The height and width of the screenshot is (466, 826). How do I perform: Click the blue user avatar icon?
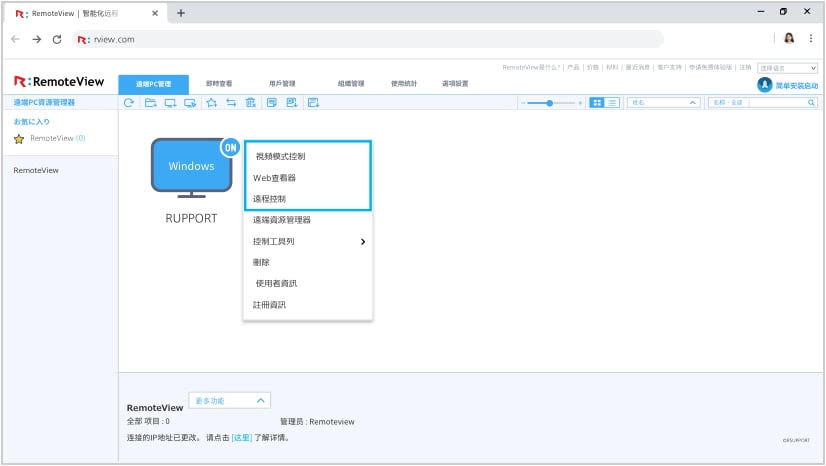[x=764, y=85]
